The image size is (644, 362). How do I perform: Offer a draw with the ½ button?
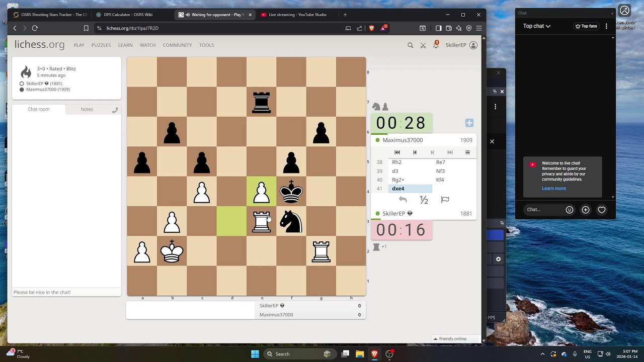coord(424,200)
